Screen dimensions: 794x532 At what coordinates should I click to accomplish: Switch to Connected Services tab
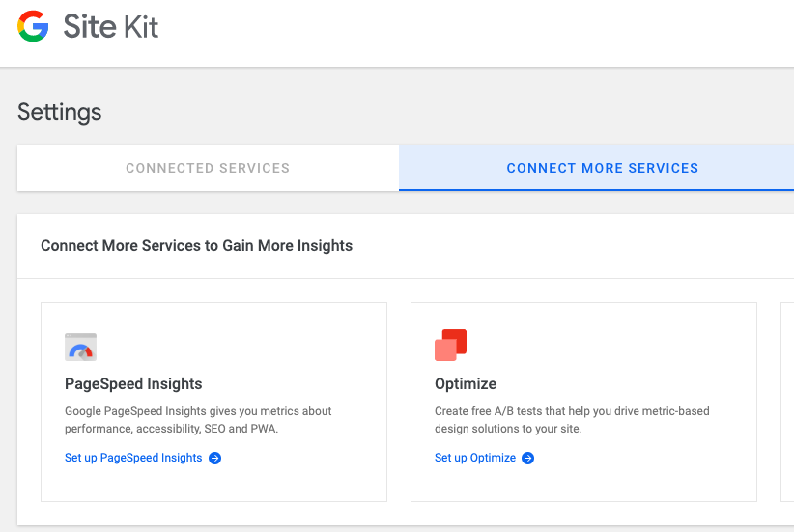point(208,168)
